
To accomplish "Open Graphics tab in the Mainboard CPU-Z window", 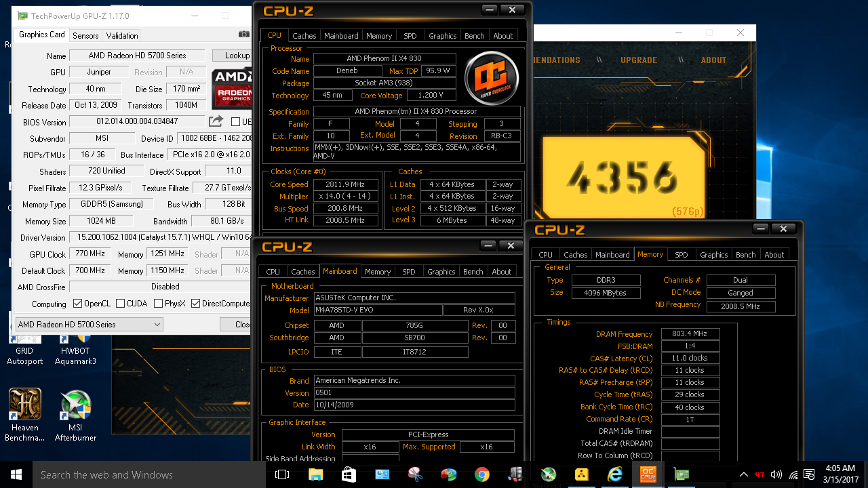I will (441, 272).
